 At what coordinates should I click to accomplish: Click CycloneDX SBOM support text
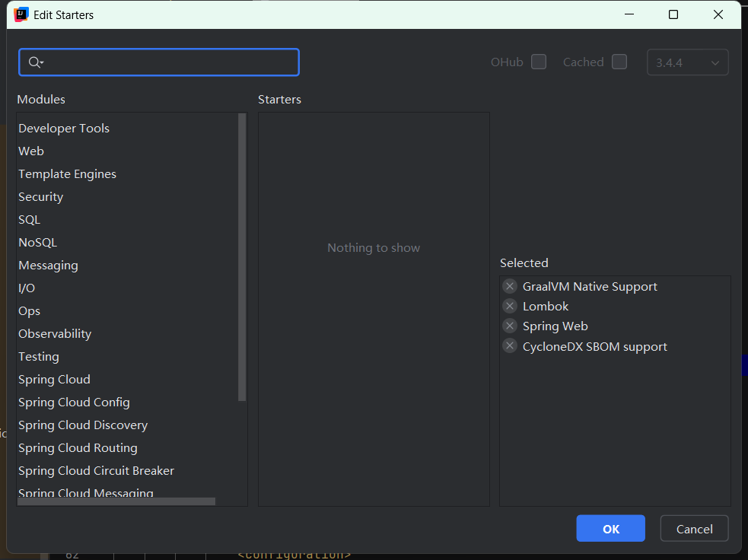click(x=595, y=347)
